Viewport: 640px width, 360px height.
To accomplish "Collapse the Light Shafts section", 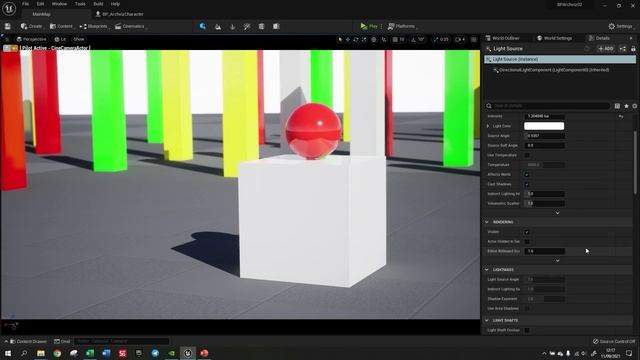I will 487,320.
